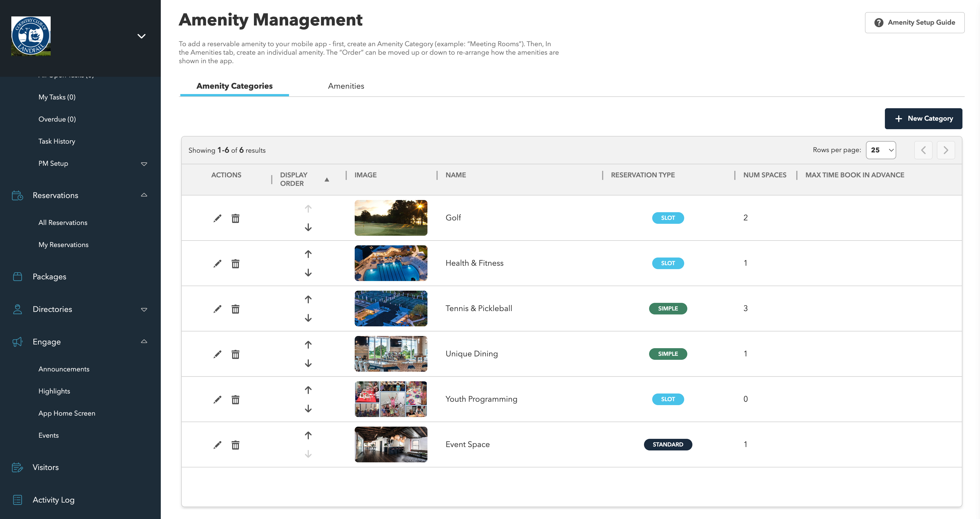This screenshot has height=519, width=980.
Task: Expand the Directories sidebar section
Action: (144, 309)
